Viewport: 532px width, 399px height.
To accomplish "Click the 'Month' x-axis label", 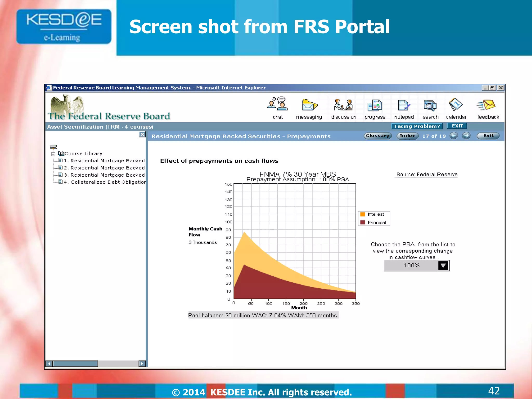I will 299,308.
